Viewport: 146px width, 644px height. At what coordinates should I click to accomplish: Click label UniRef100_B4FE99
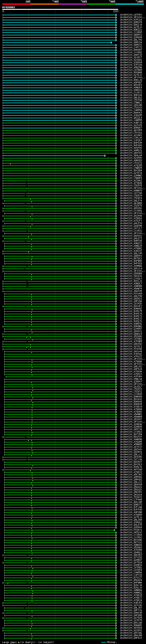click(x=131, y=143)
